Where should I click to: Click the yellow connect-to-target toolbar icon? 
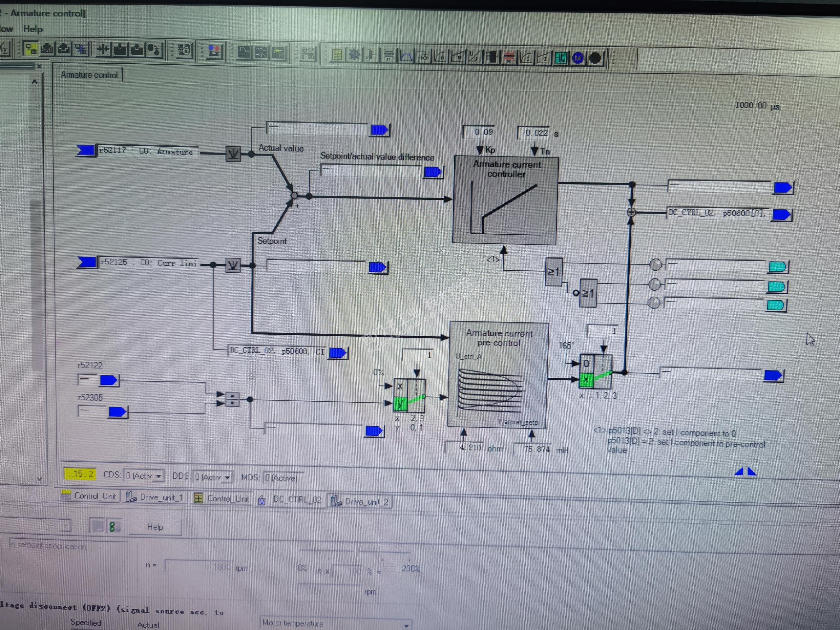(x=31, y=49)
